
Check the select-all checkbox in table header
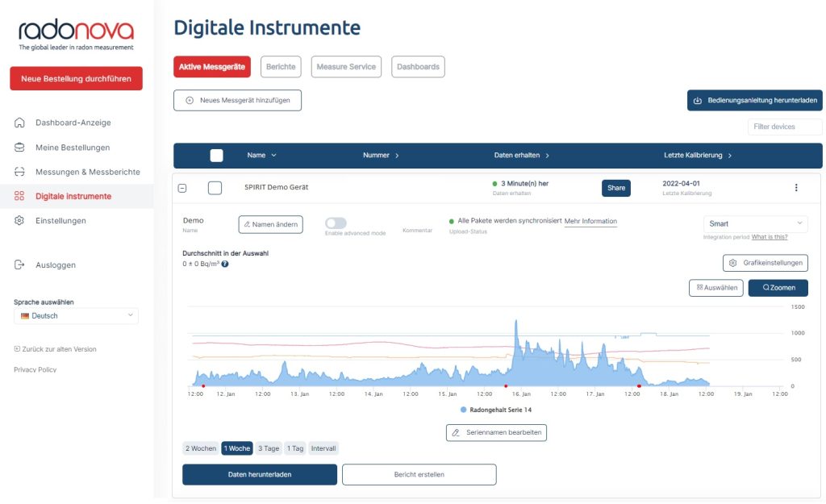pyautogui.click(x=216, y=156)
